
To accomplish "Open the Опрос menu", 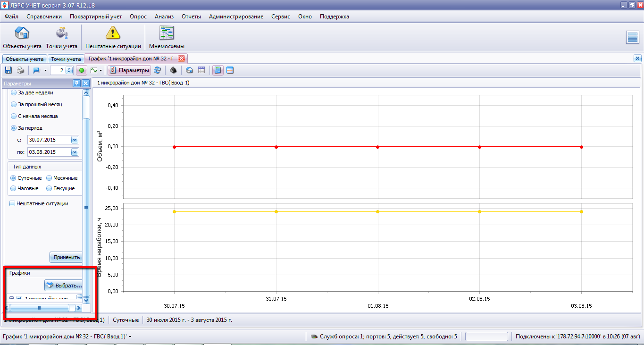I will [x=138, y=17].
